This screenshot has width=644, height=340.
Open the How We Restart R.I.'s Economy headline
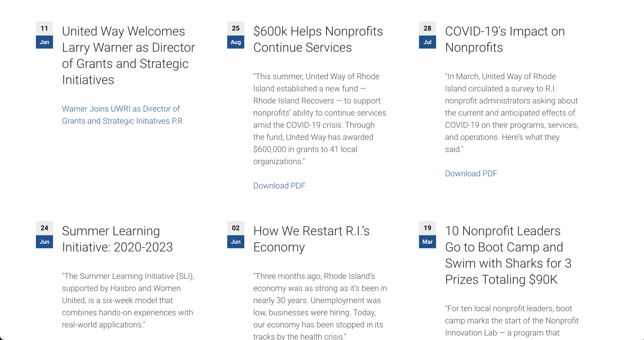(311, 239)
